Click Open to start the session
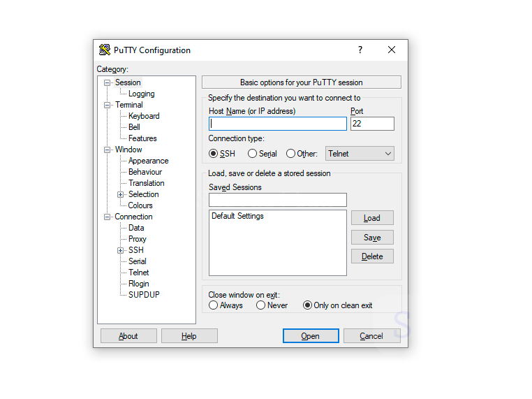 [x=311, y=336]
